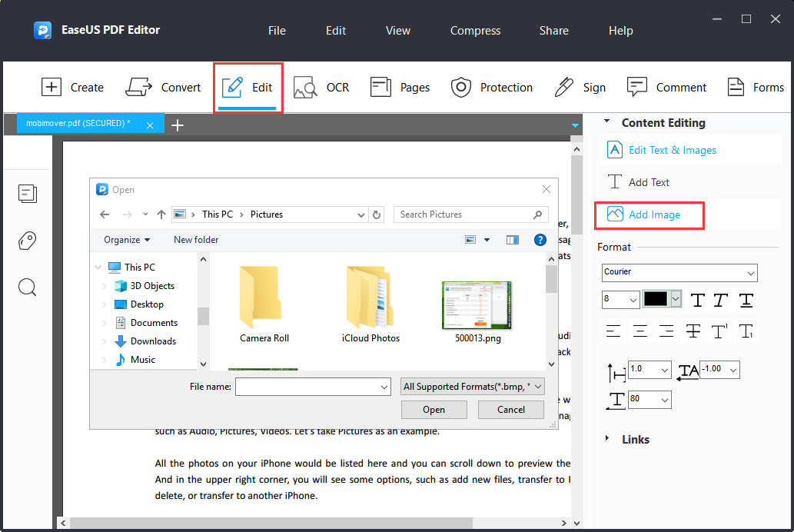Screen dimensions: 794x532
Task: Open the Compress menu
Action: coord(476,31)
